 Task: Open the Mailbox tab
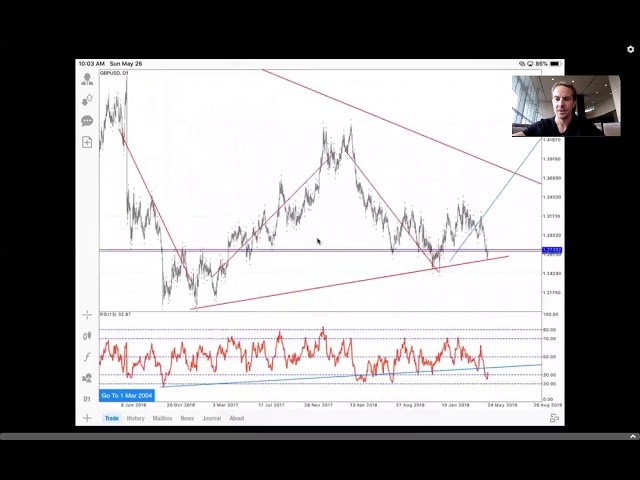[162, 418]
